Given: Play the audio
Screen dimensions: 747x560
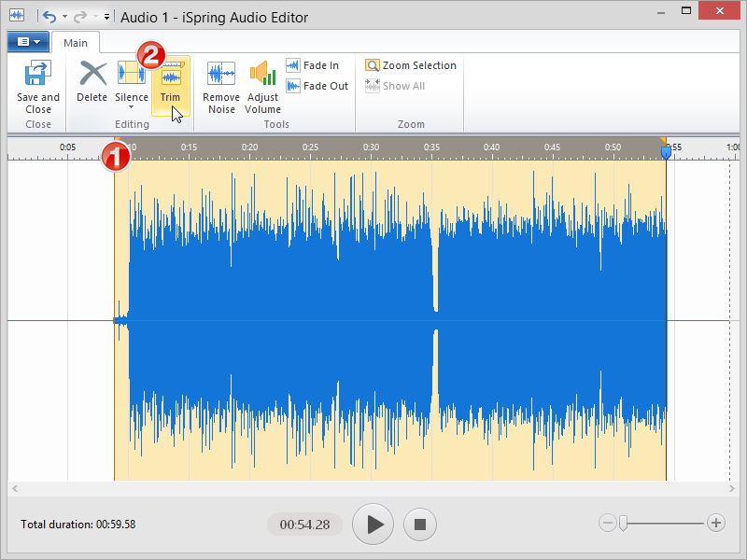Looking at the screenshot, I should (x=373, y=525).
